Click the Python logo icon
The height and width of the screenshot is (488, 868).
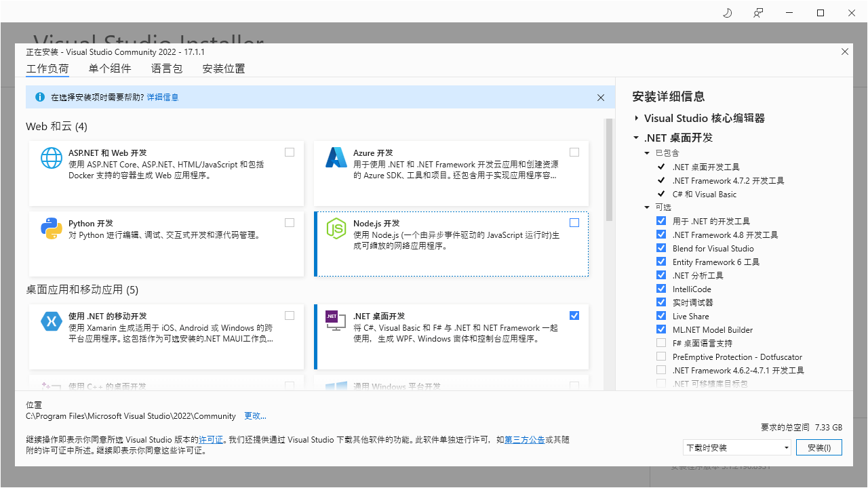tap(52, 228)
